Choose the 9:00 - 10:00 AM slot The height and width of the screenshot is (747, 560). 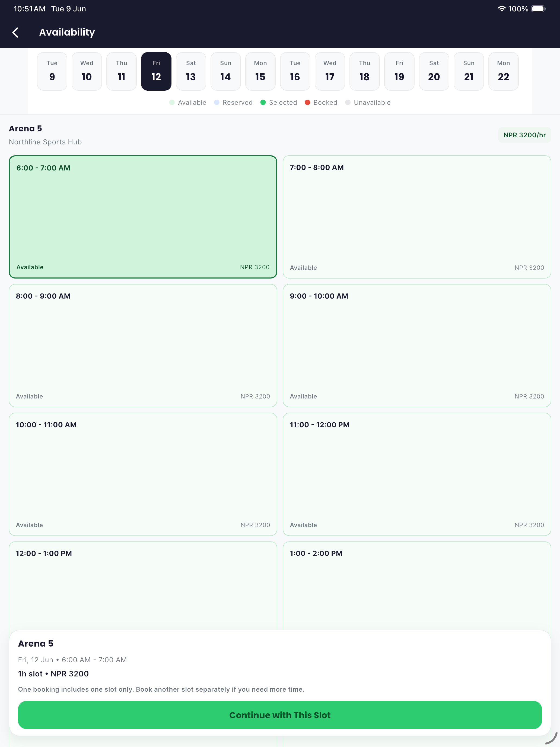[417, 346]
